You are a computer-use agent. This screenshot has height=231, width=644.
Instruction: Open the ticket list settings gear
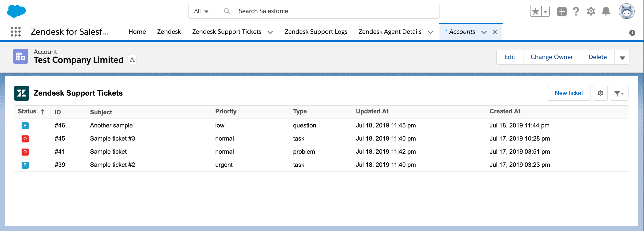coord(600,93)
